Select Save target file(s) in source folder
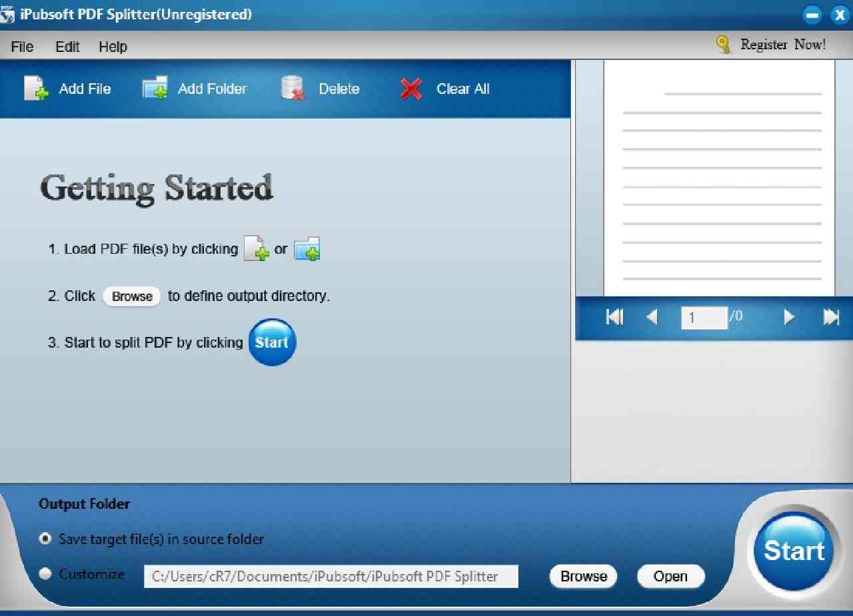Screen dimensions: 853x616 [45, 539]
